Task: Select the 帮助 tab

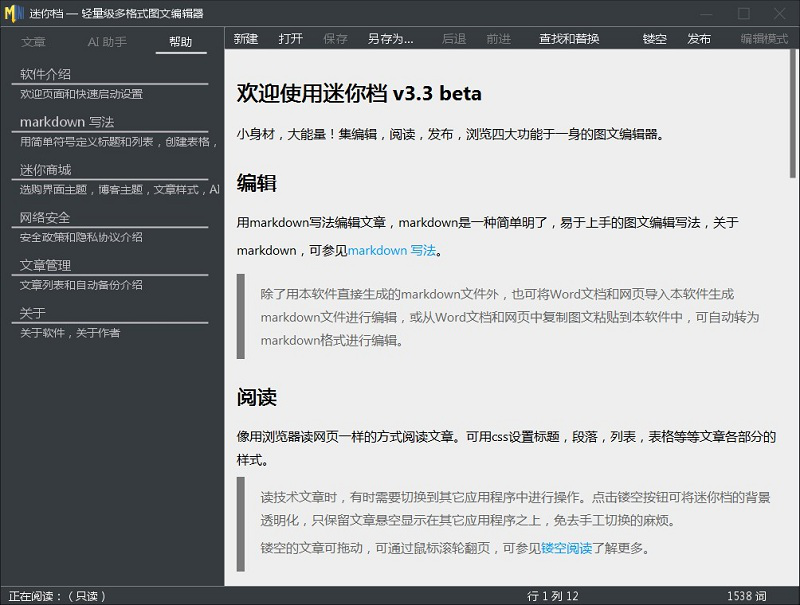Action: point(180,42)
